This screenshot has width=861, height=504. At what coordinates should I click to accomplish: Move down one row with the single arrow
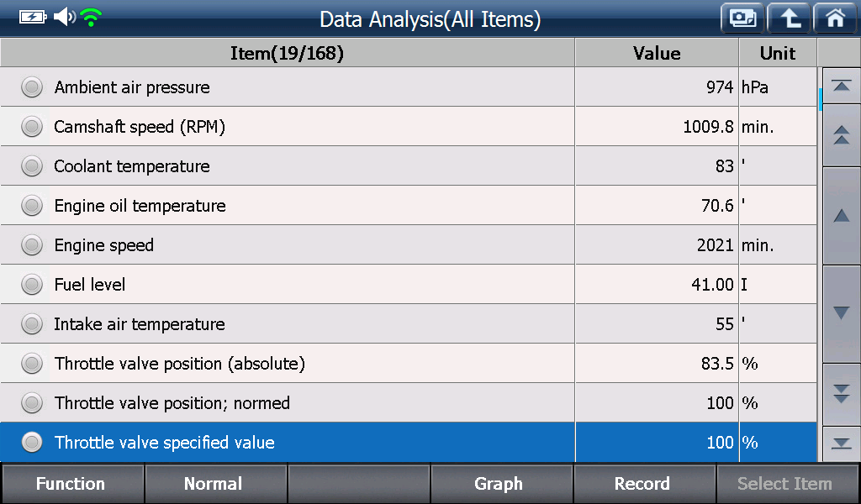[841, 313]
